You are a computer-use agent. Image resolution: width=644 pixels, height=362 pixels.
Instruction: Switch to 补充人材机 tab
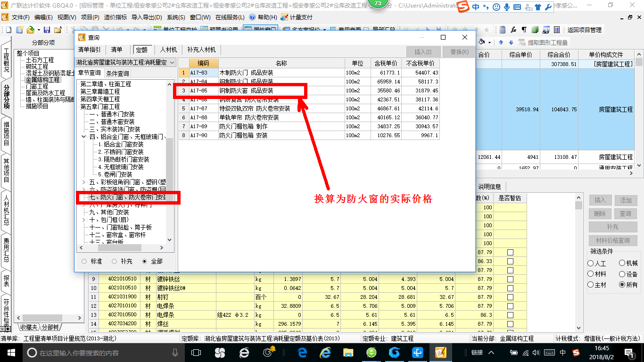(201, 49)
